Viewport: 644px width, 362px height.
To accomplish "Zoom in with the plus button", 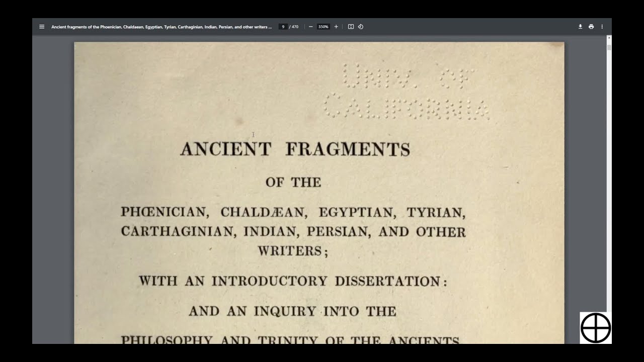I will [x=336, y=27].
